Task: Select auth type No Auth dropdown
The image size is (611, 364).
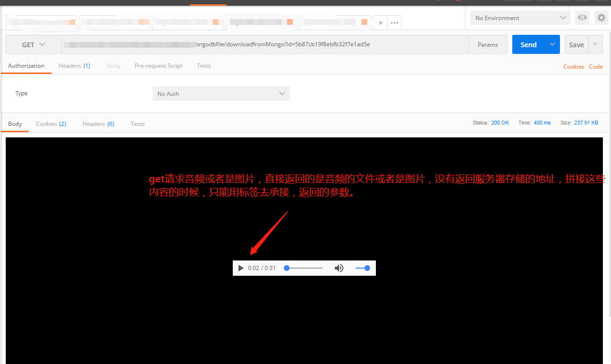Action: tap(221, 94)
